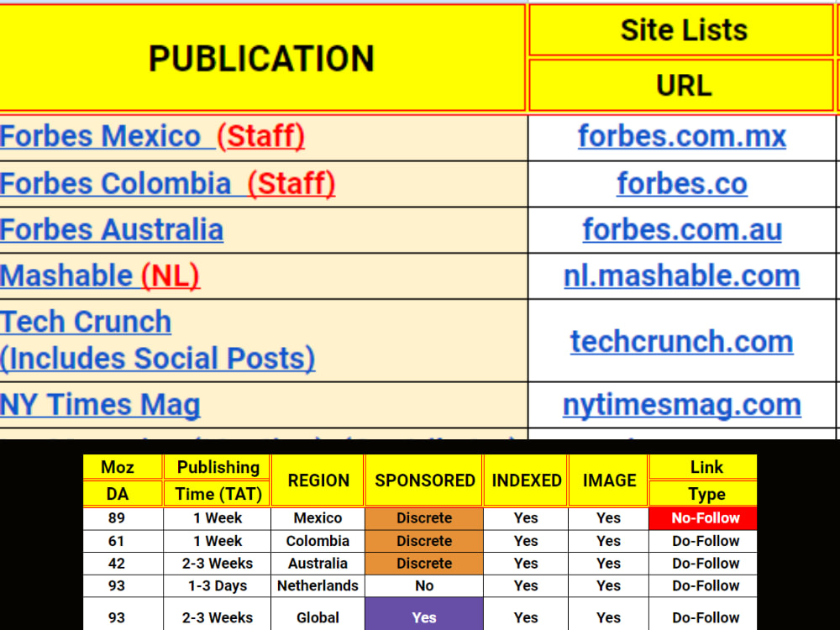Visit the forbes.com.au URL
Image resolution: width=840 pixels, height=630 pixels.
click(682, 229)
